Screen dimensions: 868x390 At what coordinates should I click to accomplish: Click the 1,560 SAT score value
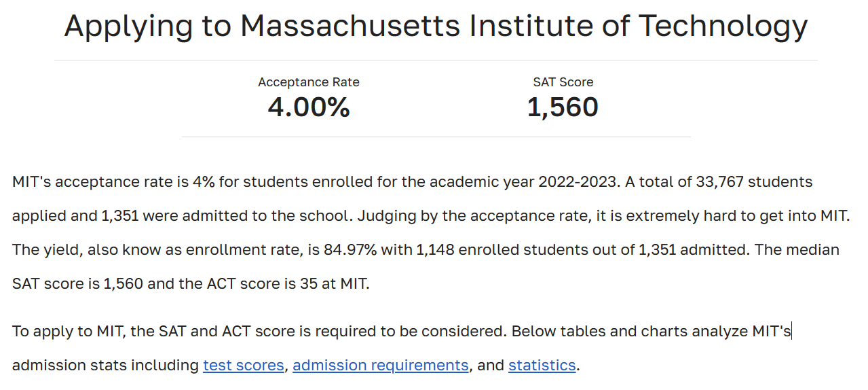tap(563, 107)
